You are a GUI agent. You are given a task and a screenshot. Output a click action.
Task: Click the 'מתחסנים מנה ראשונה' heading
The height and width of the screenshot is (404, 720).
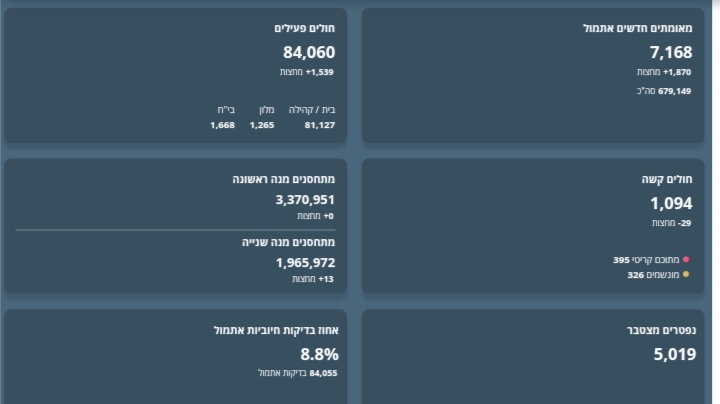click(x=284, y=180)
